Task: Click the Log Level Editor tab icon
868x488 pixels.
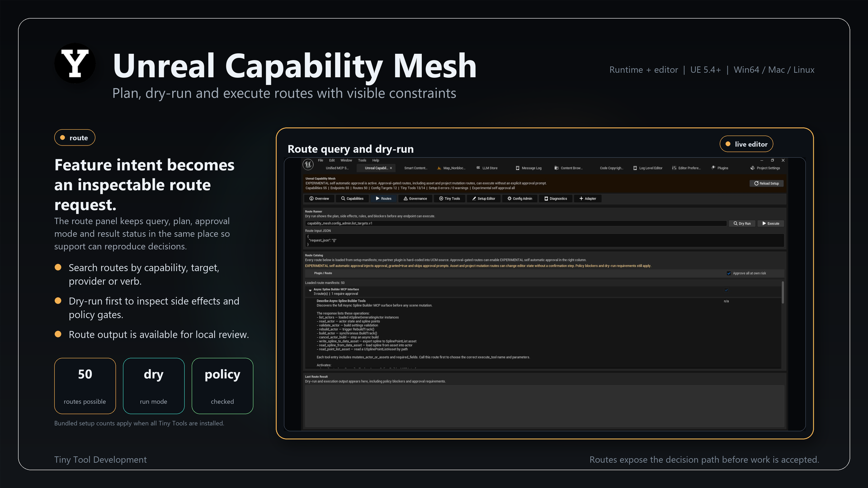Action: pos(635,168)
